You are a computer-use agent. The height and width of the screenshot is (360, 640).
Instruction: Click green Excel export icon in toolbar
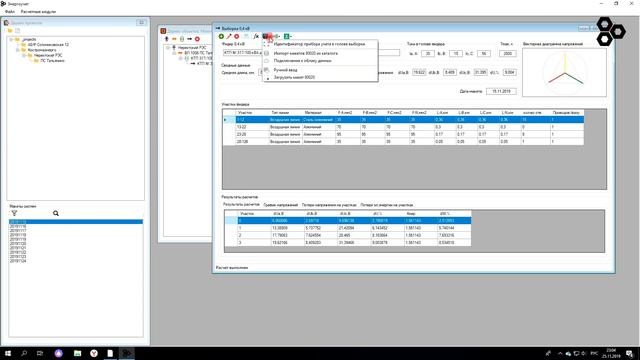[287, 36]
